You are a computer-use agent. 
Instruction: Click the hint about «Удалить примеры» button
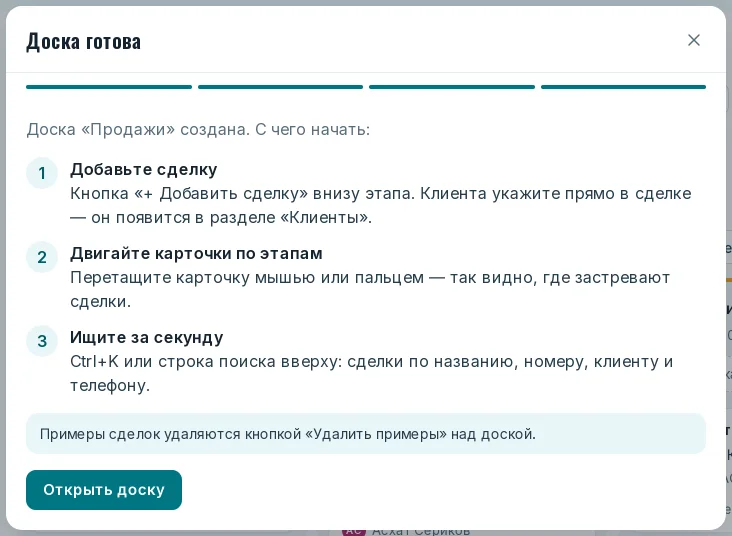click(366, 434)
